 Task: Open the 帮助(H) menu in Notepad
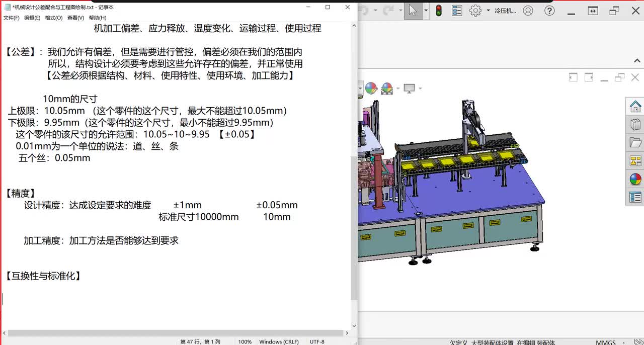click(97, 18)
